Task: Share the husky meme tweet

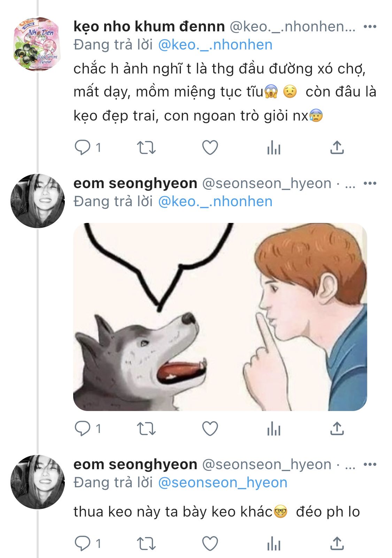Action: (x=337, y=428)
